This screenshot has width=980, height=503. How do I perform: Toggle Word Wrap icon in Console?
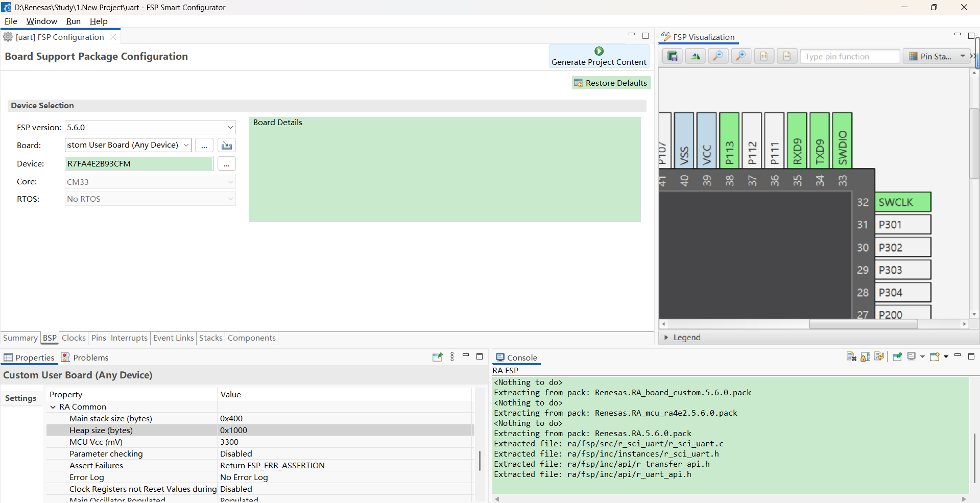[879, 356]
